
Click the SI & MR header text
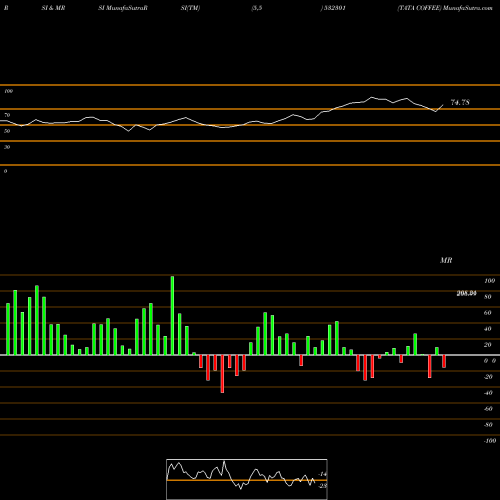(x=53, y=8)
